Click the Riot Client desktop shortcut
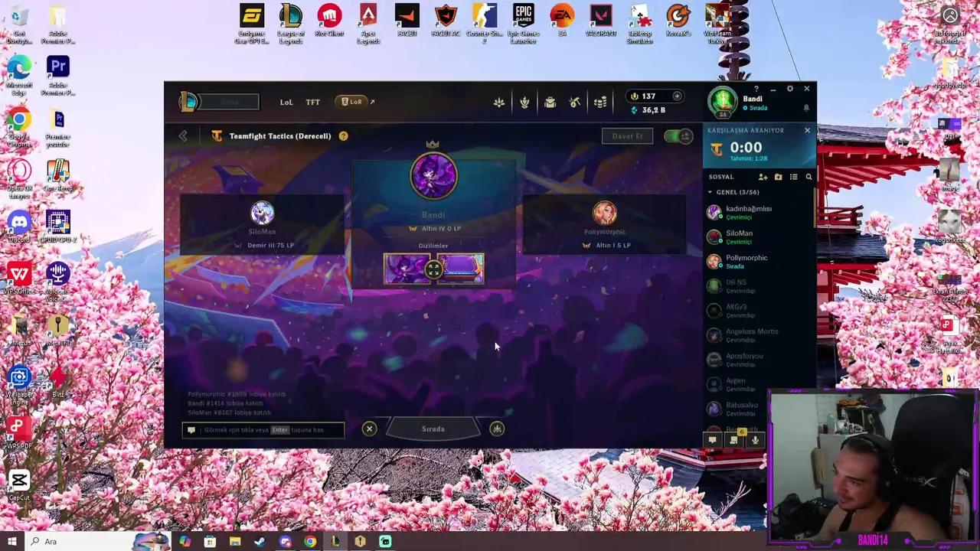 coord(329,24)
